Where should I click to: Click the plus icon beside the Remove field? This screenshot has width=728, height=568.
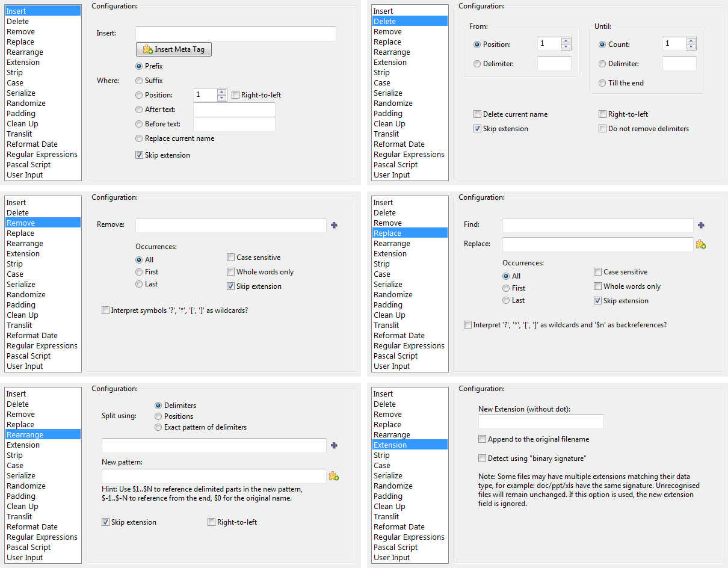click(x=335, y=225)
